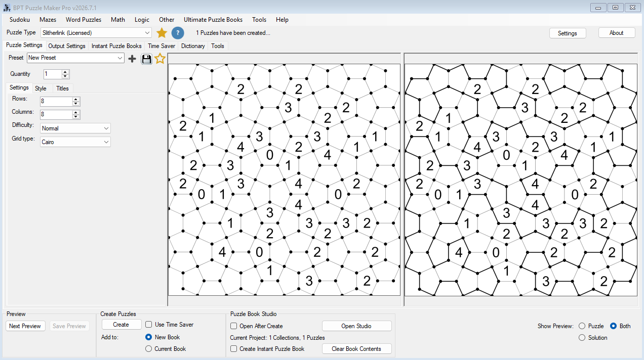This screenshot has width=644, height=360.
Task: Open the Tools menu in menu bar
Action: (x=259, y=20)
